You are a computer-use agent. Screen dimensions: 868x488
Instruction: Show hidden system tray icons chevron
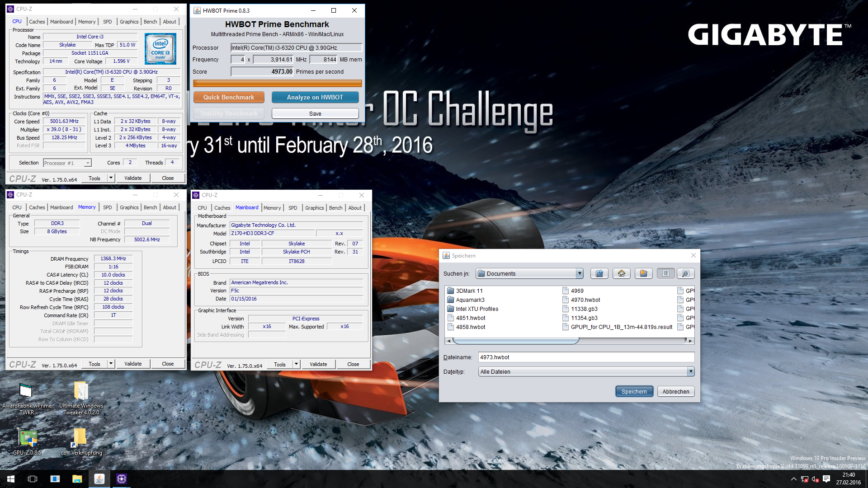(793, 479)
